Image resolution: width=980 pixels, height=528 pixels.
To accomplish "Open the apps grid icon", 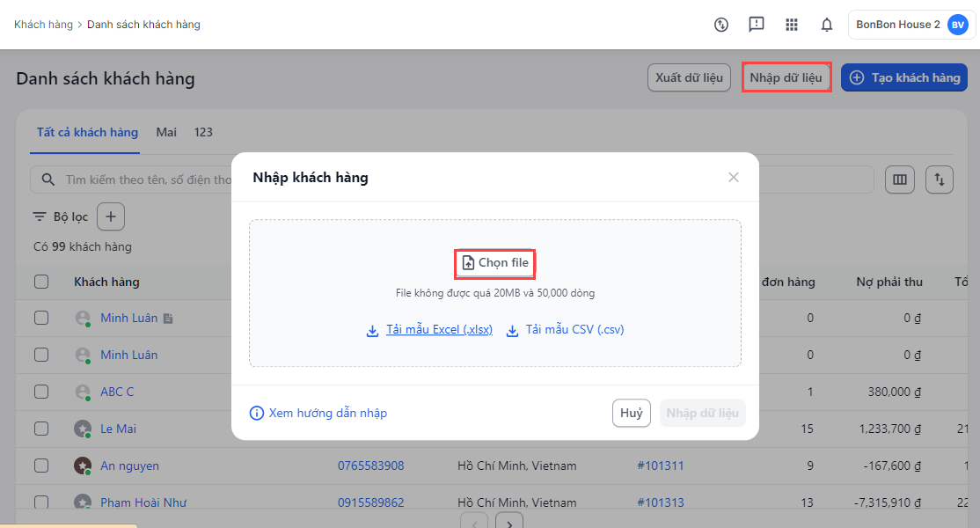I will pyautogui.click(x=792, y=25).
